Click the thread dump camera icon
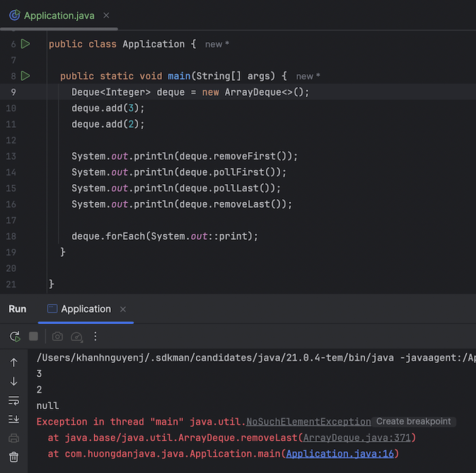 tap(58, 336)
